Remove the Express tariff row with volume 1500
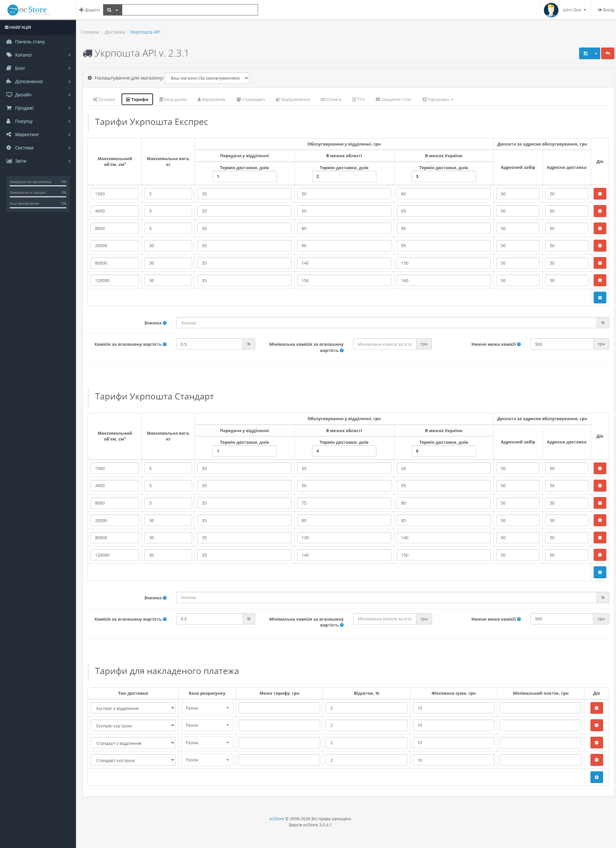 [x=600, y=194]
